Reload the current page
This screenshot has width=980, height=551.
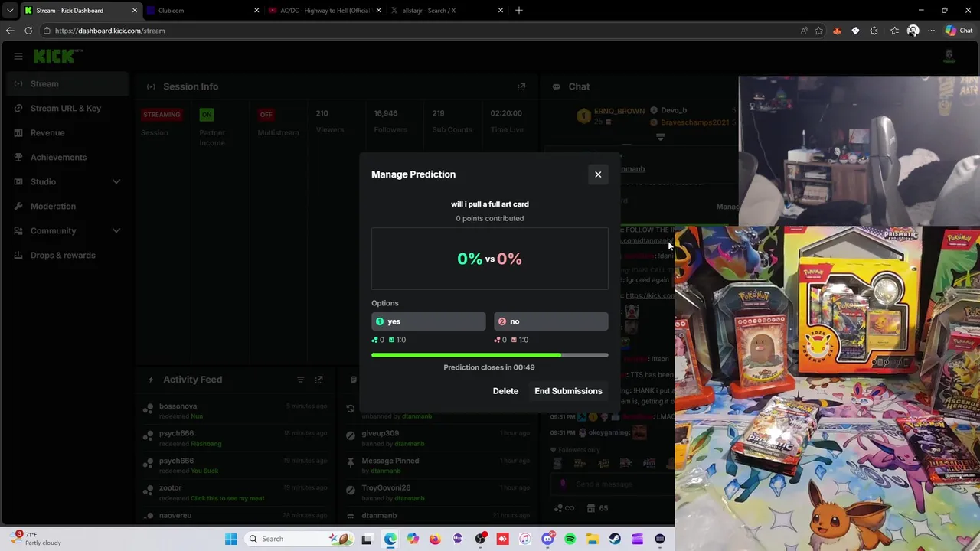[x=28, y=31]
